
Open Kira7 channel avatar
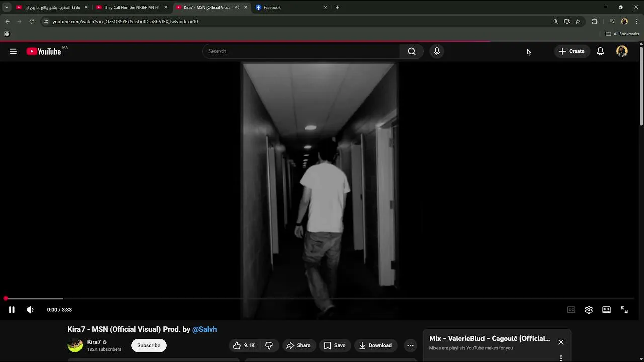(x=75, y=345)
